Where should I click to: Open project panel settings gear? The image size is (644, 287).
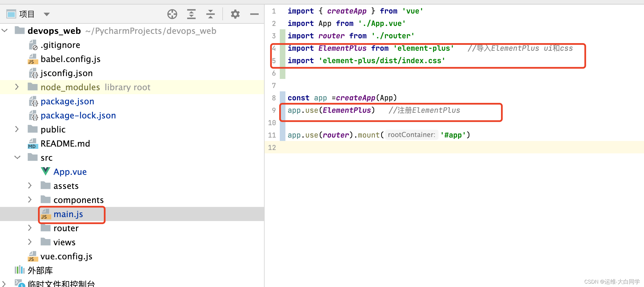[235, 14]
